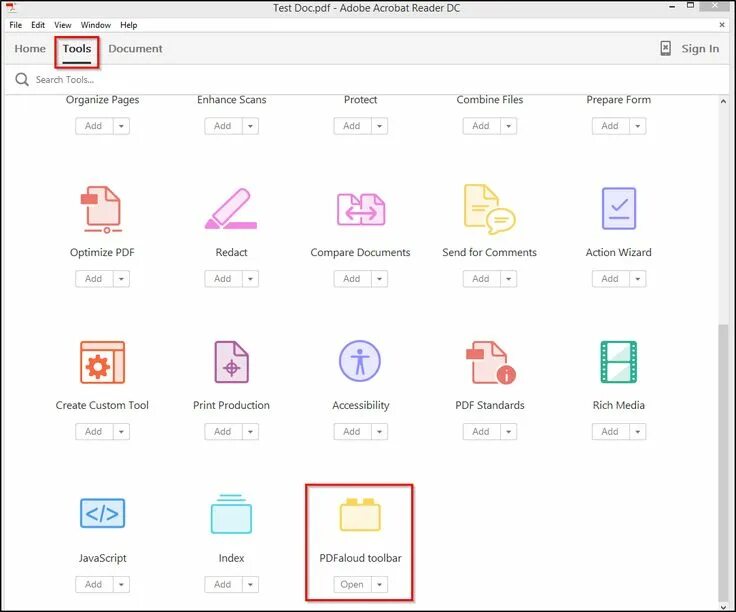Switch to the Home tab

click(30, 48)
